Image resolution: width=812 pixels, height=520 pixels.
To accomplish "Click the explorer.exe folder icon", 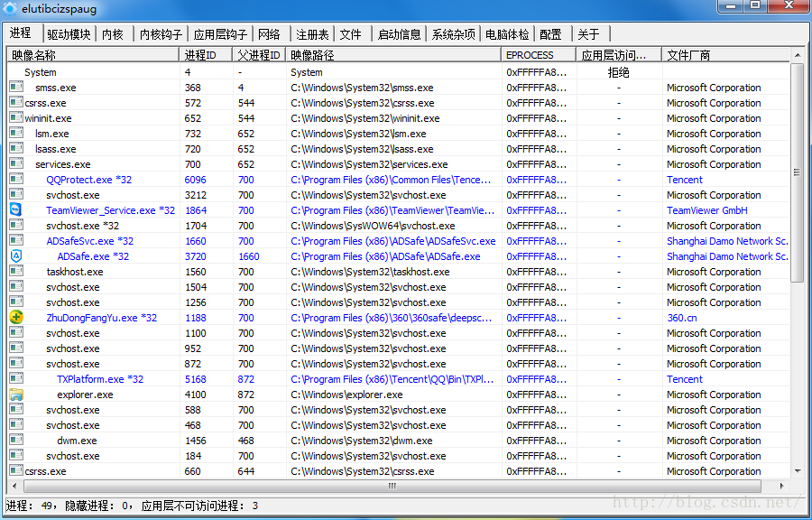I will point(16,395).
